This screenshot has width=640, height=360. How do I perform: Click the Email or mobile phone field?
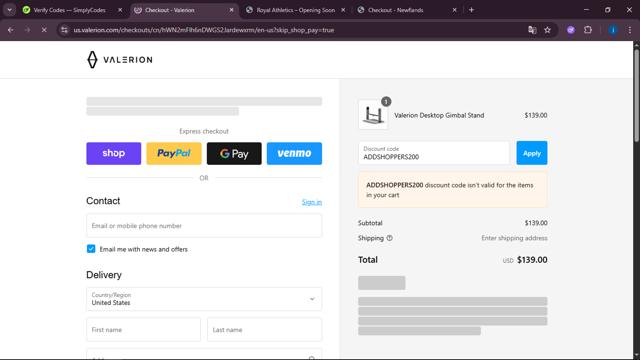pos(204,226)
